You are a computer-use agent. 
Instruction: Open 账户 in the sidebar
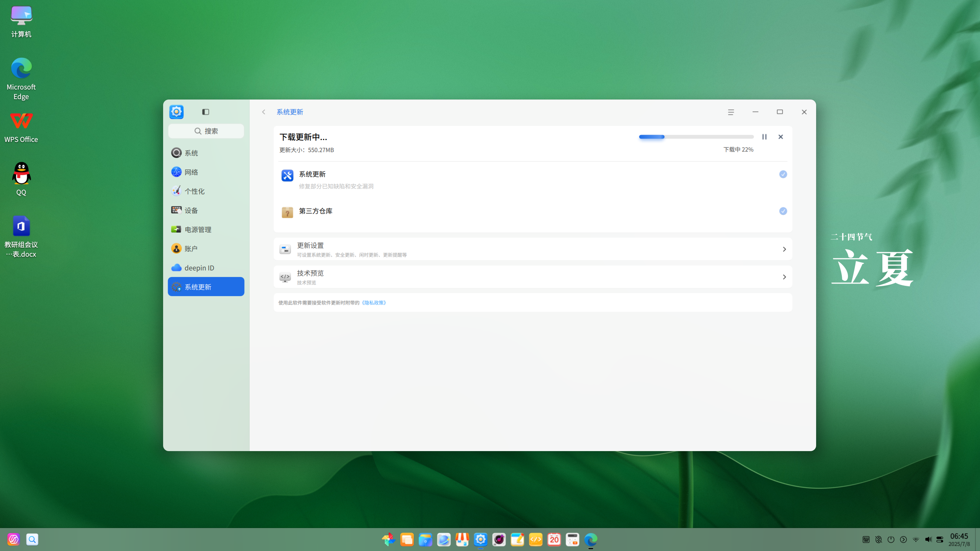[206, 248]
